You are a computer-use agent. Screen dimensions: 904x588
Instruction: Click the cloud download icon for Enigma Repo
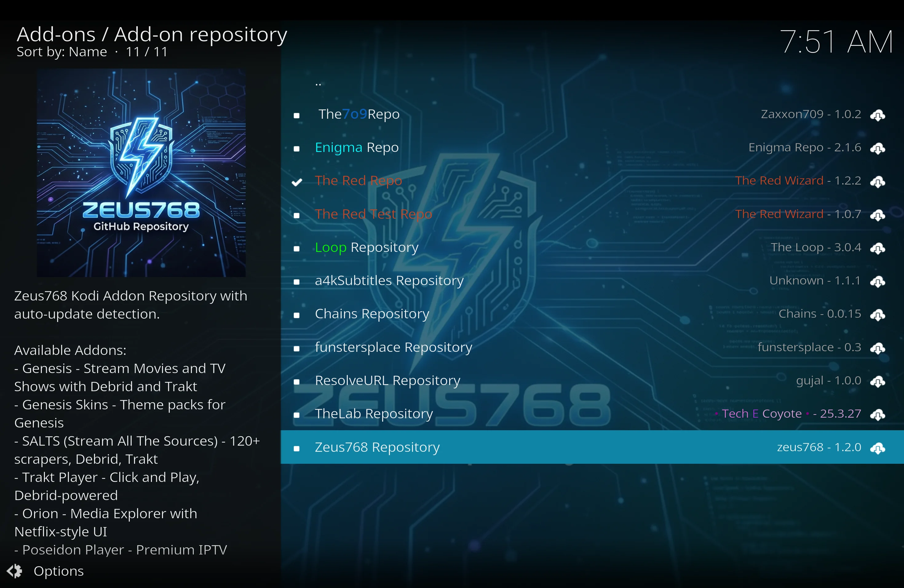878,148
